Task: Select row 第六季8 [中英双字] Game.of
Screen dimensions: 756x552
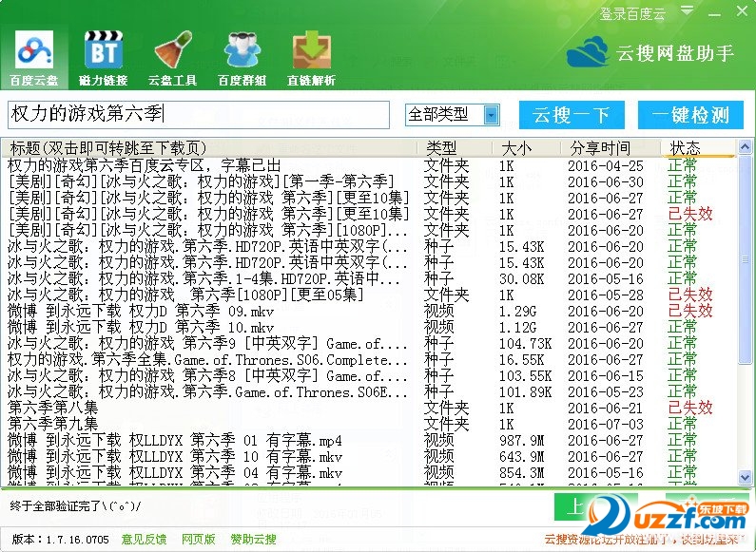Action: pyautogui.click(x=369, y=375)
